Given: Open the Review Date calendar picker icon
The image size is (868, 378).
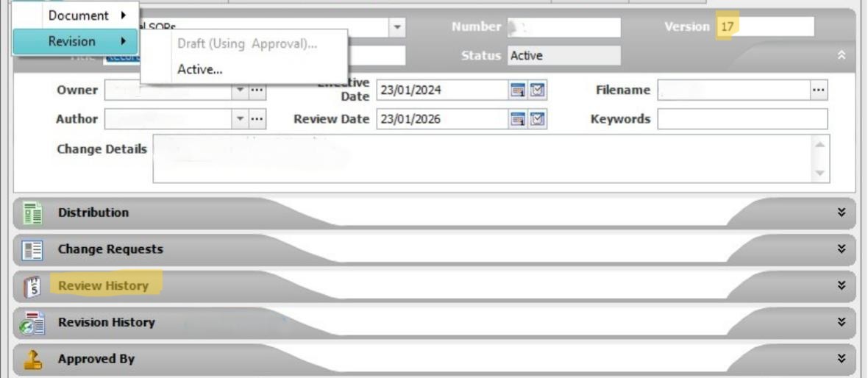Looking at the screenshot, I should coord(518,118).
